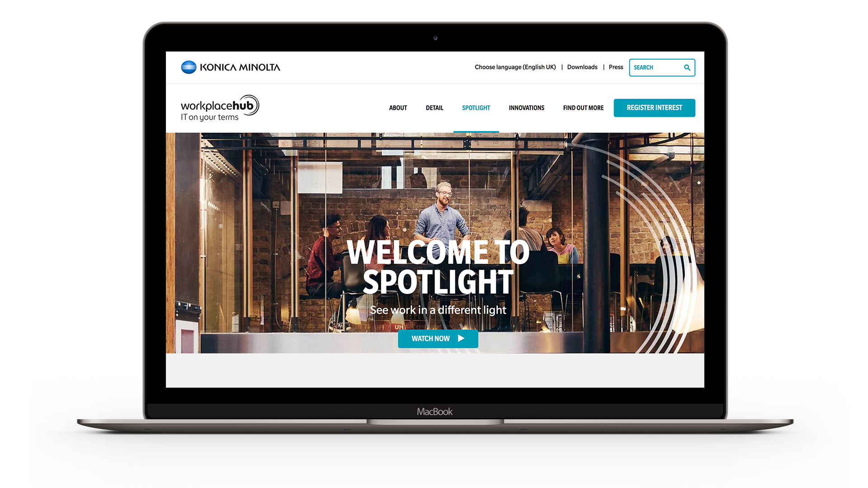This screenshot has width=868, height=488.
Task: Open the Choose Language dropdown
Action: pyautogui.click(x=515, y=67)
